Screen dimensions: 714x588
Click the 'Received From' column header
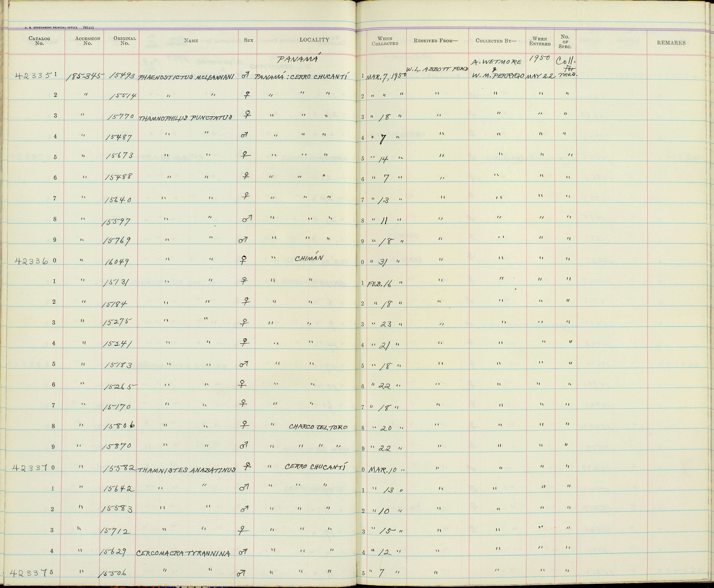436,41
